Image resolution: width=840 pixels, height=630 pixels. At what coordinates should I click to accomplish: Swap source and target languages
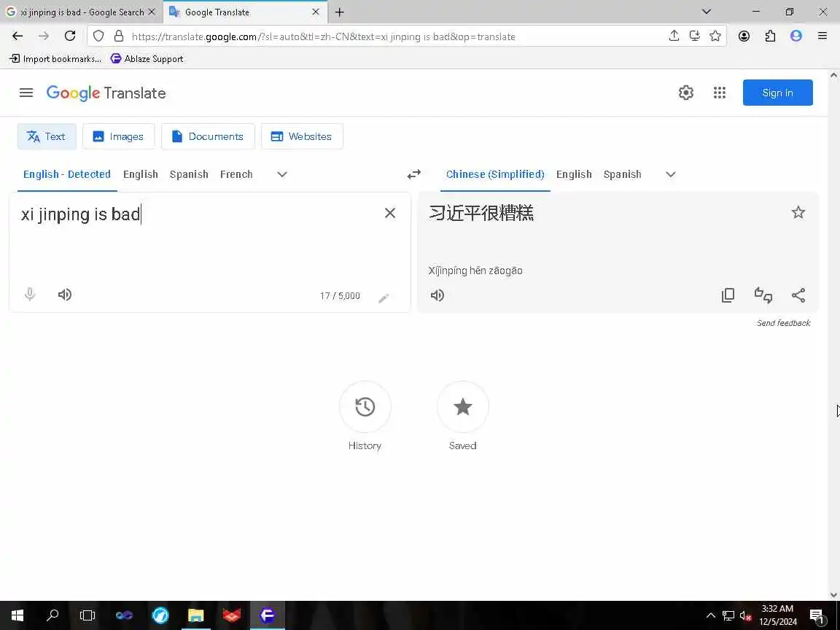click(x=414, y=174)
